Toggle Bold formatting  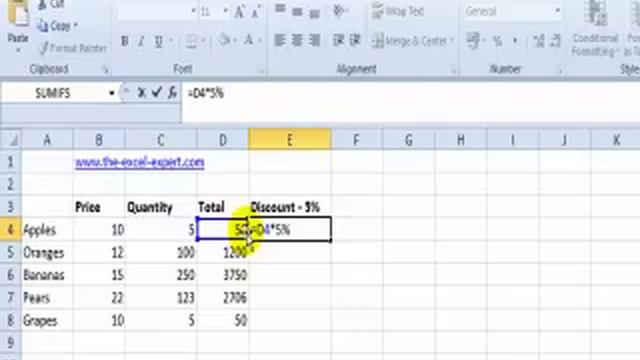[125, 41]
